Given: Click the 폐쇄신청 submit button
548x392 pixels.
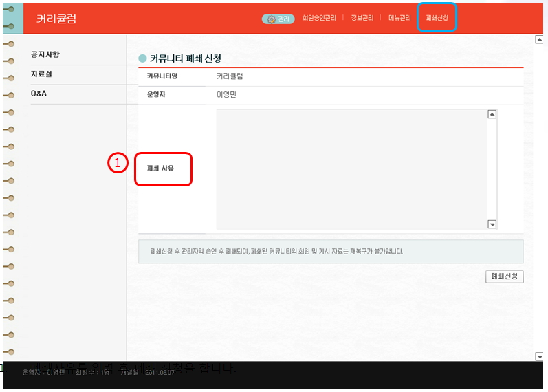Looking at the screenshot, I should 504,276.
